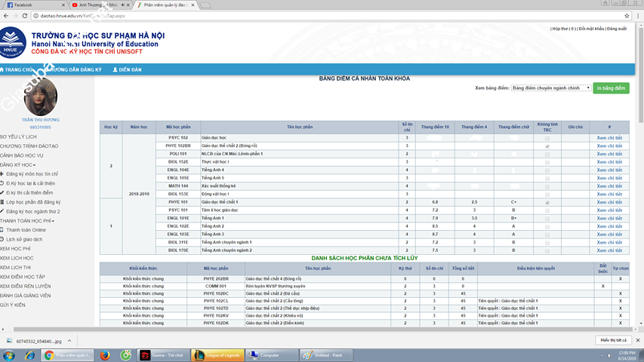
Task: Open the Xem bảng điểm dropdown
Action: (551, 88)
